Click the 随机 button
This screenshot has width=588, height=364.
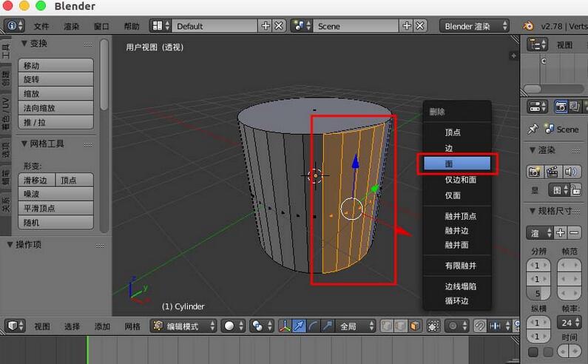point(55,222)
